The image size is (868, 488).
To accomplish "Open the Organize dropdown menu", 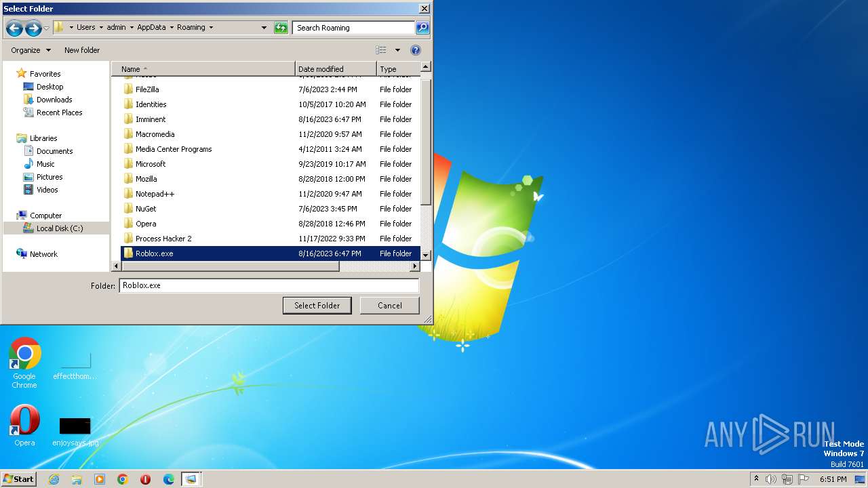I will pos(31,50).
